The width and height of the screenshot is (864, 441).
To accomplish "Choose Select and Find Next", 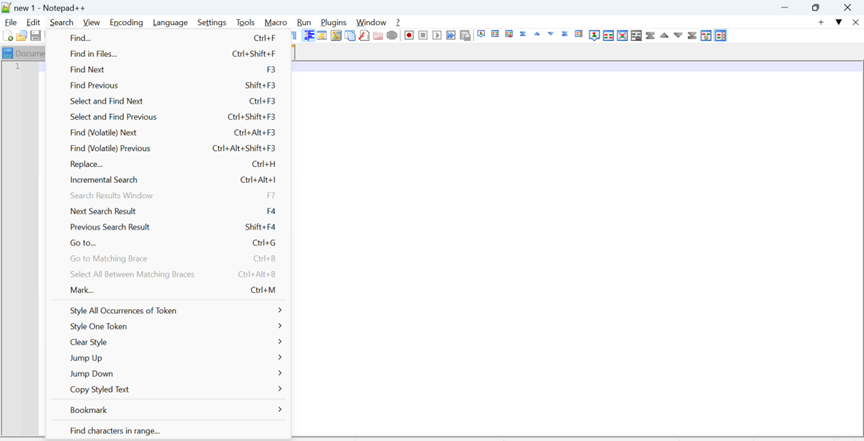I will pos(169,101).
